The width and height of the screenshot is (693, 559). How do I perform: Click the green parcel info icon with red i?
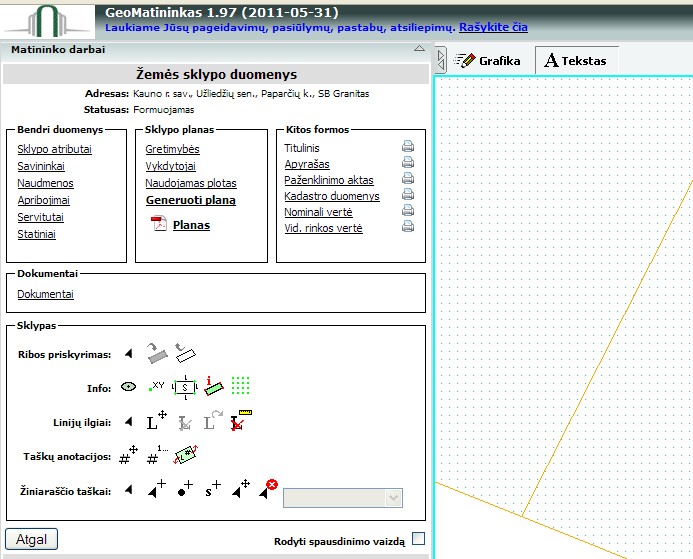(x=213, y=386)
